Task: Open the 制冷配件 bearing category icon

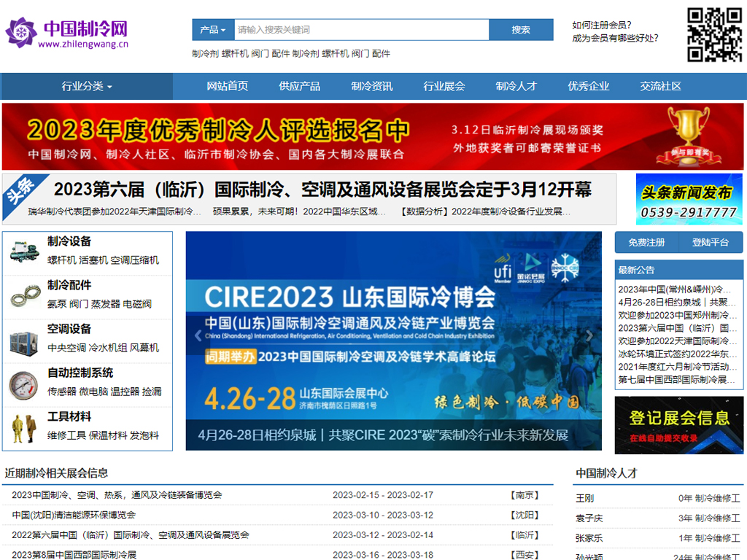Action: [x=25, y=295]
